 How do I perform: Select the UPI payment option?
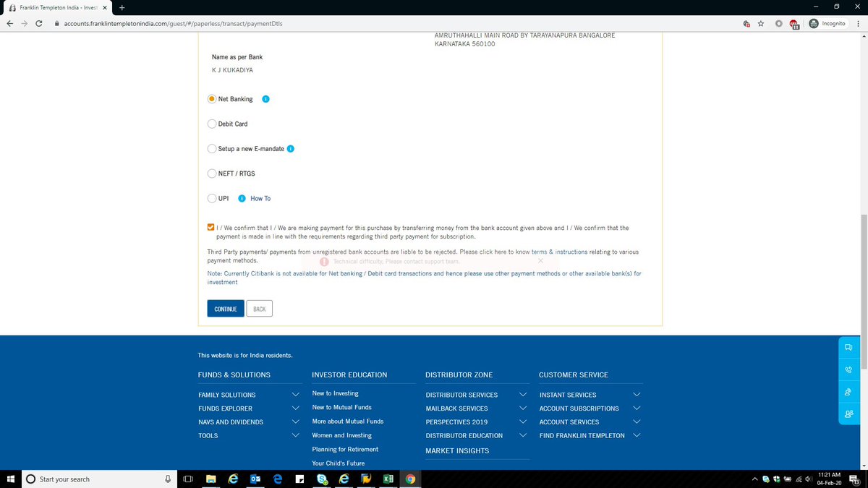[212, 198]
